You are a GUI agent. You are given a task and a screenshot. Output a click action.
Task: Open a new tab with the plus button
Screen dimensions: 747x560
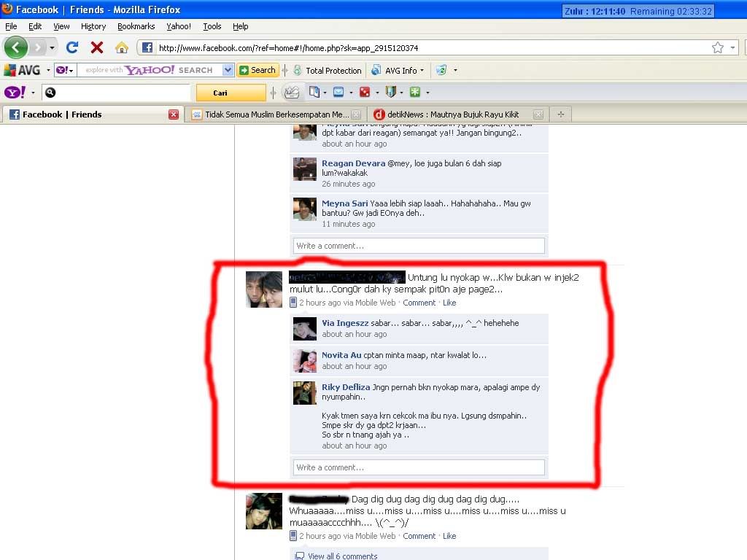pyautogui.click(x=561, y=114)
